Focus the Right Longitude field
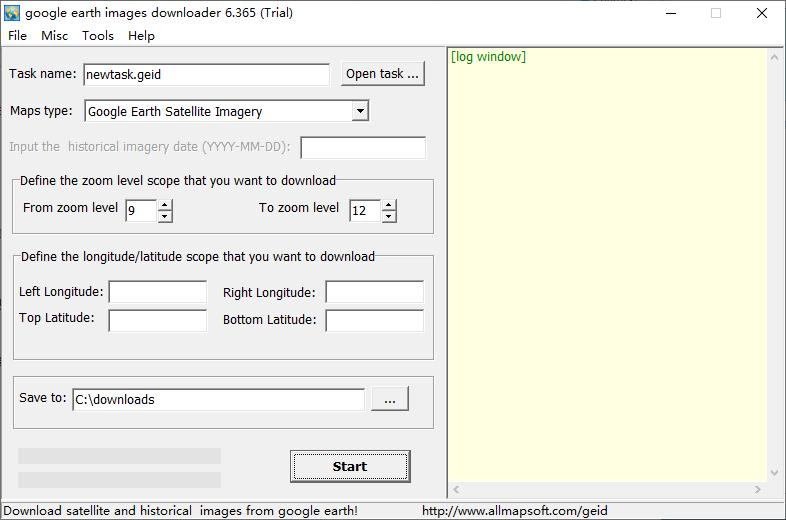 (x=374, y=292)
